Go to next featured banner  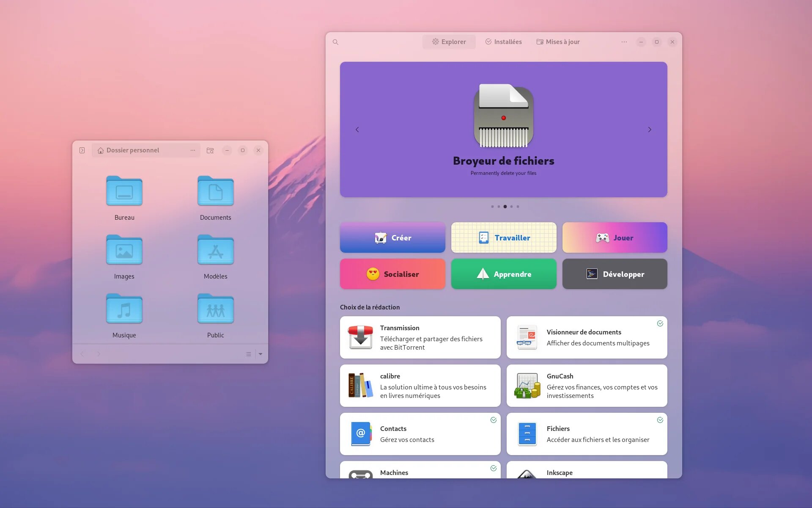click(x=650, y=130)
